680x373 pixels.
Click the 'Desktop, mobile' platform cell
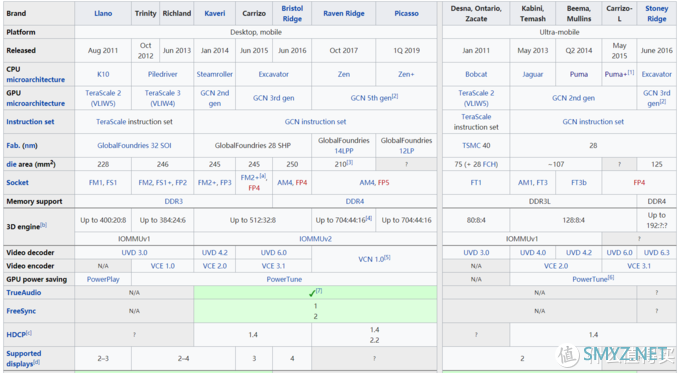(x=256, y=32)
